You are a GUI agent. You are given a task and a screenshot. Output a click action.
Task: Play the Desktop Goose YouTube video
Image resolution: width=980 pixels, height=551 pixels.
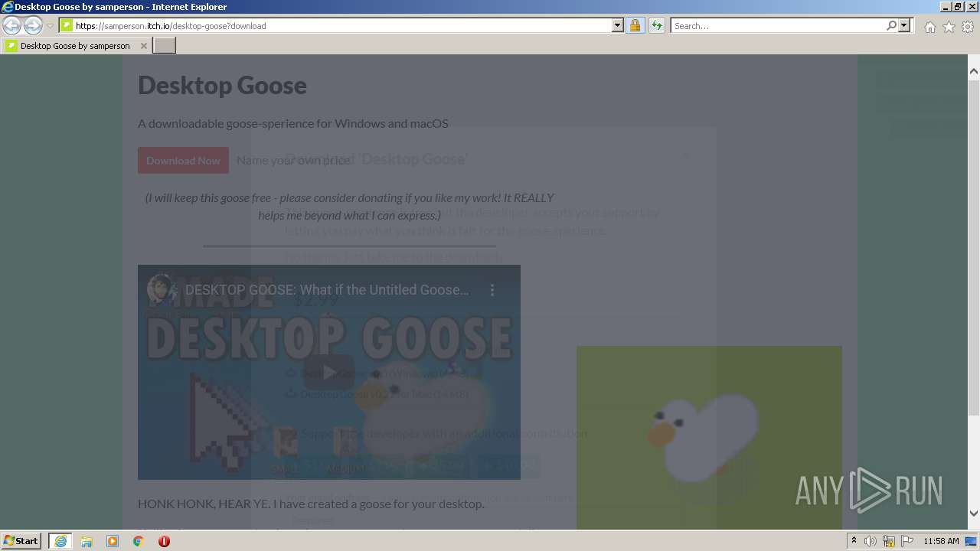pos(328,373)
